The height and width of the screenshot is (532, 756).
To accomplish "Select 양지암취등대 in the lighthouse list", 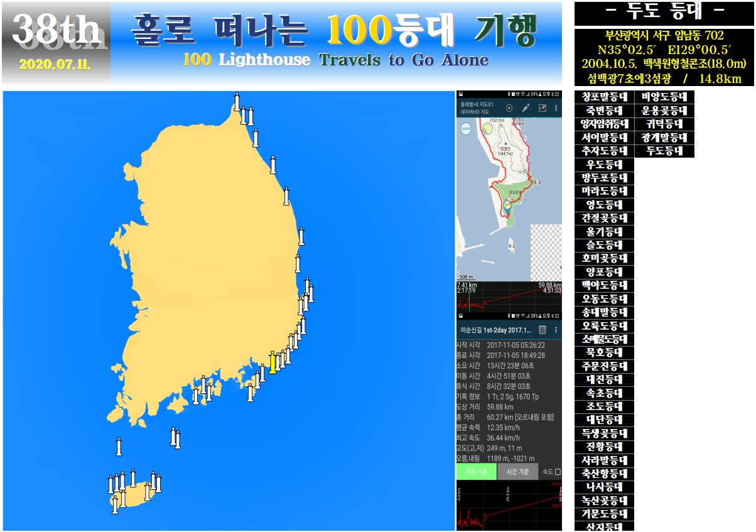I will [604, 124].
